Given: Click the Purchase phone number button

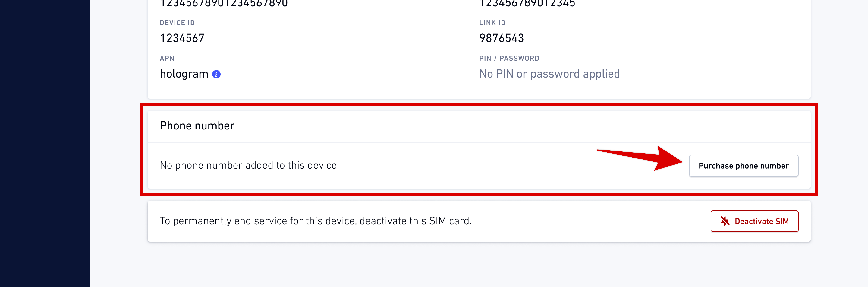Looking at the screenshot, I should click(743, 166).
